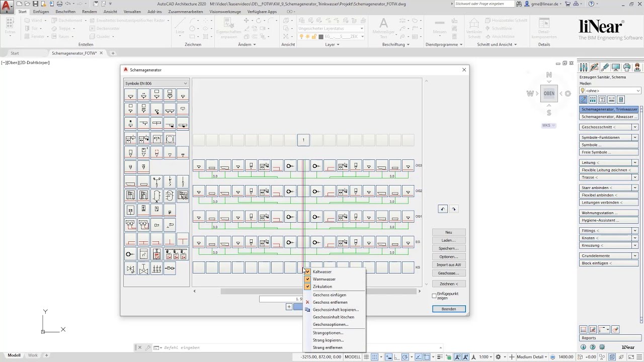Screen dimensions: 644x362
Task: Select Geschossinhalt löschen menu entry
Action: (x=333, y=317)
